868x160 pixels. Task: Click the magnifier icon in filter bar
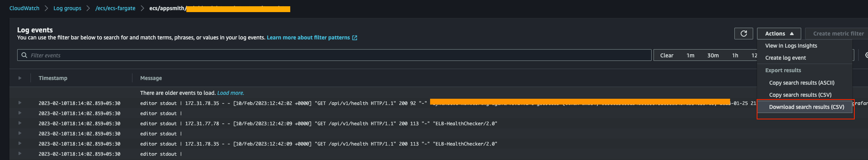[x=24, y=55]
